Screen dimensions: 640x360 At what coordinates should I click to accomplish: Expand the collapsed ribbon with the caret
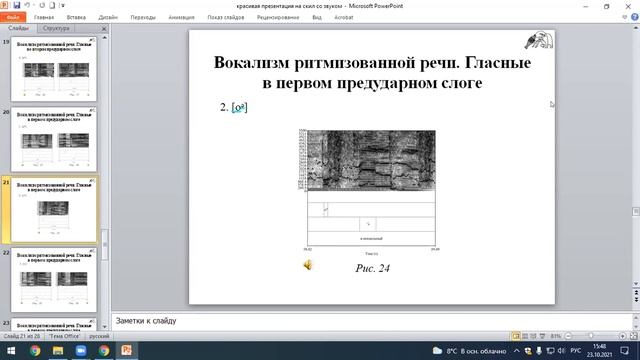(624, 17)
